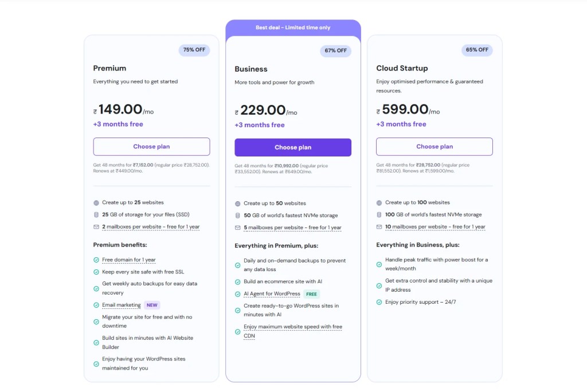Click mail icon beside 10 mailboxes

[379, 227]
